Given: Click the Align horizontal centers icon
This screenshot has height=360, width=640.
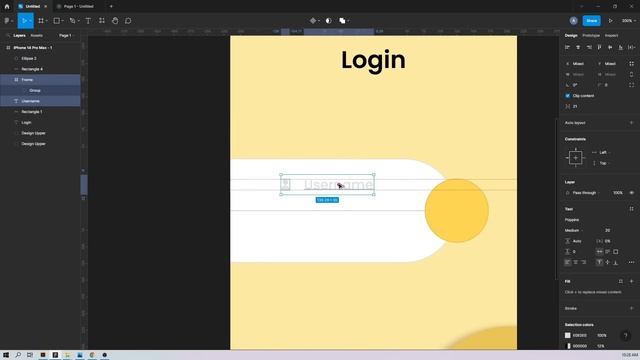Looking at the screenshot, I should (x=578, y=47).
